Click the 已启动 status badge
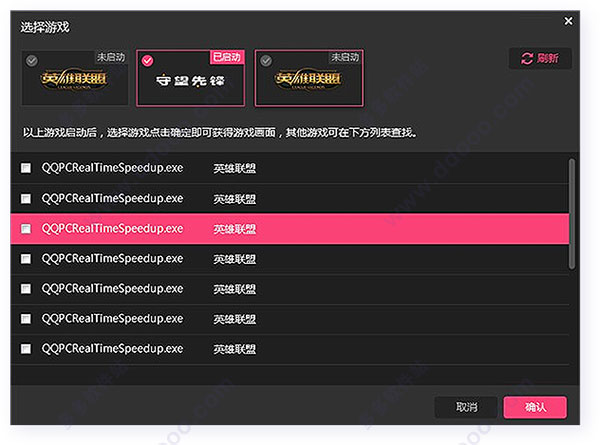The image size is (600, 445). click(227, 57)
